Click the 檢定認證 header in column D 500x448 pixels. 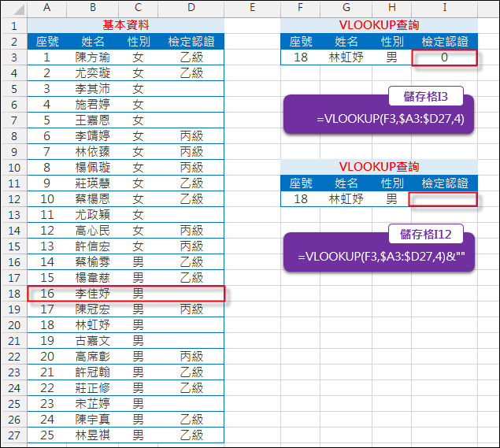pos(191,42)
